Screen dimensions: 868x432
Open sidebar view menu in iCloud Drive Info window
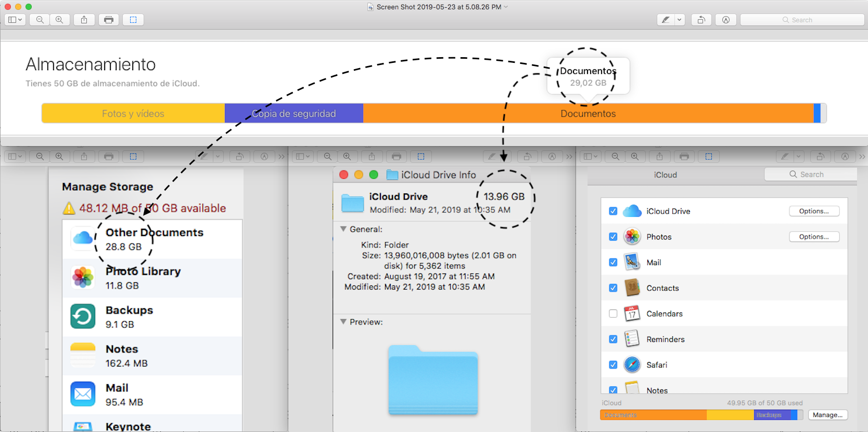click(x=303, y=156)
